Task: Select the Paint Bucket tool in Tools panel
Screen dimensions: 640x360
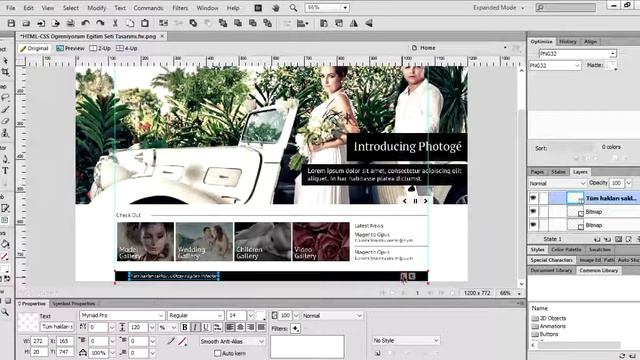Action: pos(5,244)
